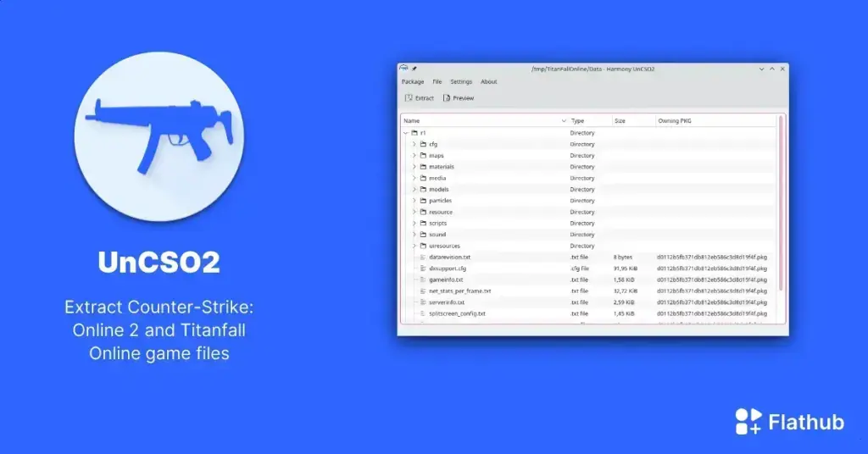Click the 8 bytes size cell
Viewport: 868px width, 454px height.
pos(623,257)
